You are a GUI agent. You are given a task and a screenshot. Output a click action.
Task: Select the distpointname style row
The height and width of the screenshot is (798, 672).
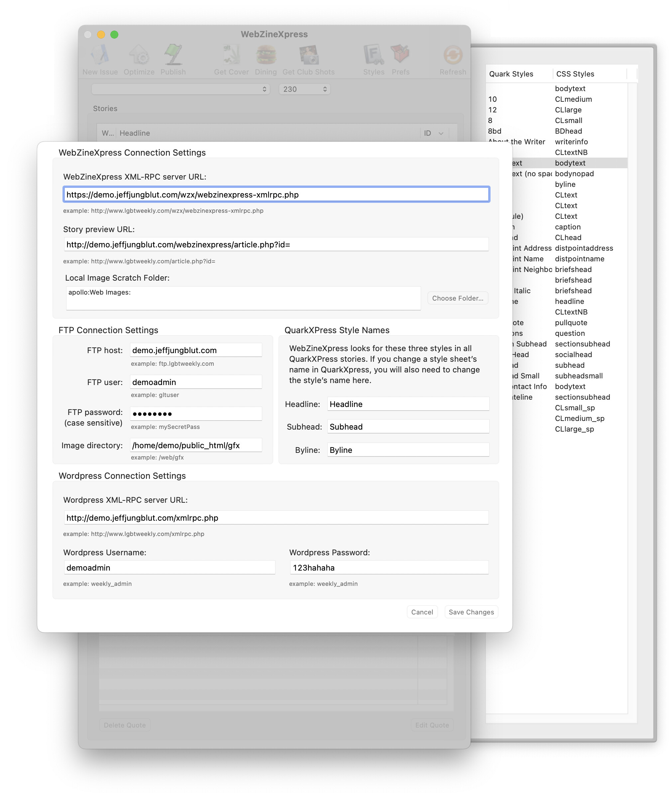coord(570,259)
